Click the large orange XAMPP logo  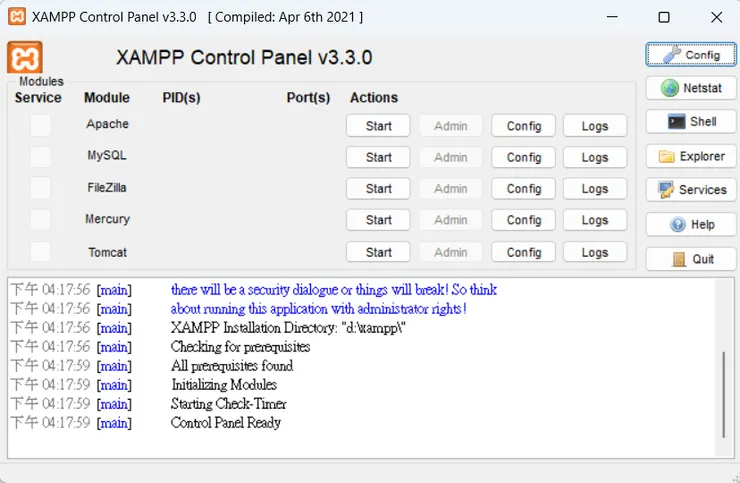(25, 58)
